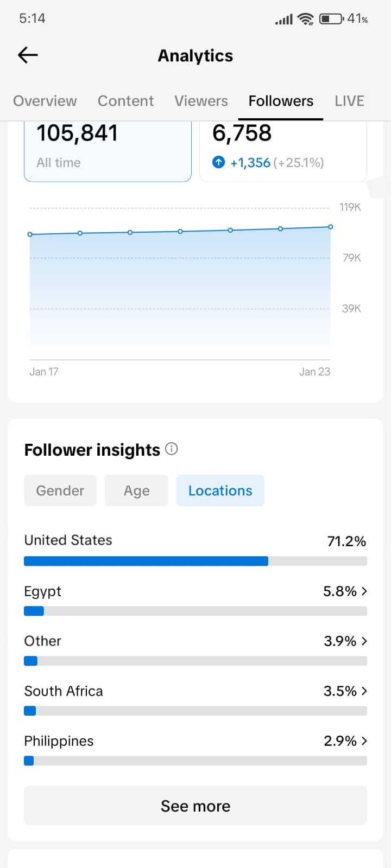Screen dimensions: 391x868
Task: Go to the Viewers tab
Action: click(201, 101)
